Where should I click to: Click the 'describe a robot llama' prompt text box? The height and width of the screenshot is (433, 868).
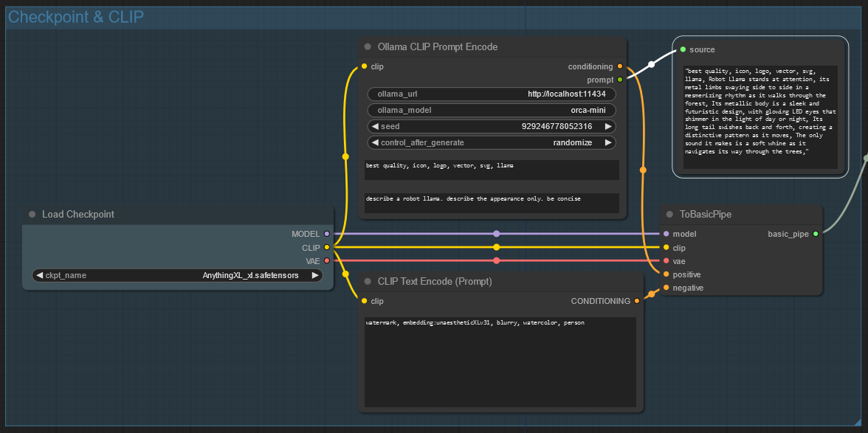pos(492,203)
